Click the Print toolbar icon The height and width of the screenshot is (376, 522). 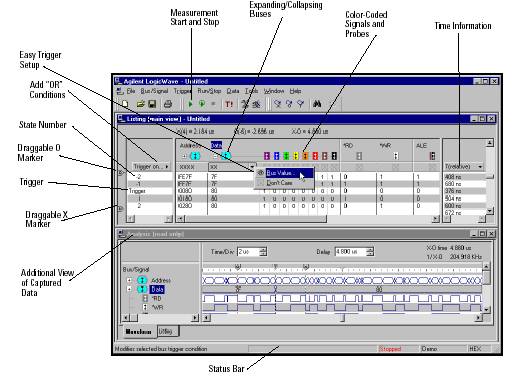[x=168, y=104]
